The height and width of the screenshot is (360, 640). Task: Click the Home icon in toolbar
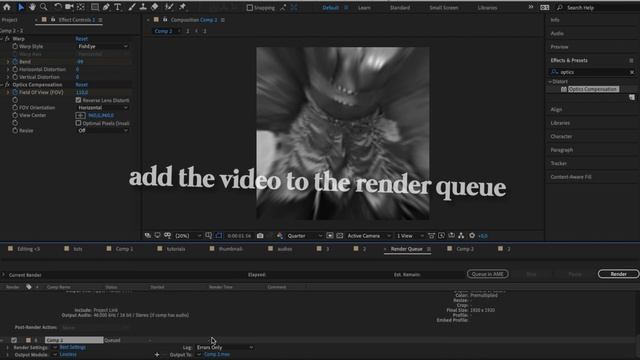pos(7,7)
